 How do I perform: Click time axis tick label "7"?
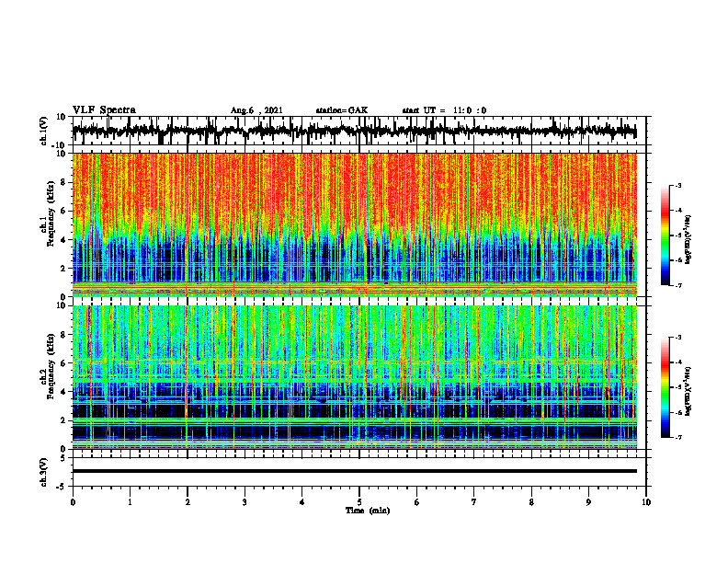474,502
